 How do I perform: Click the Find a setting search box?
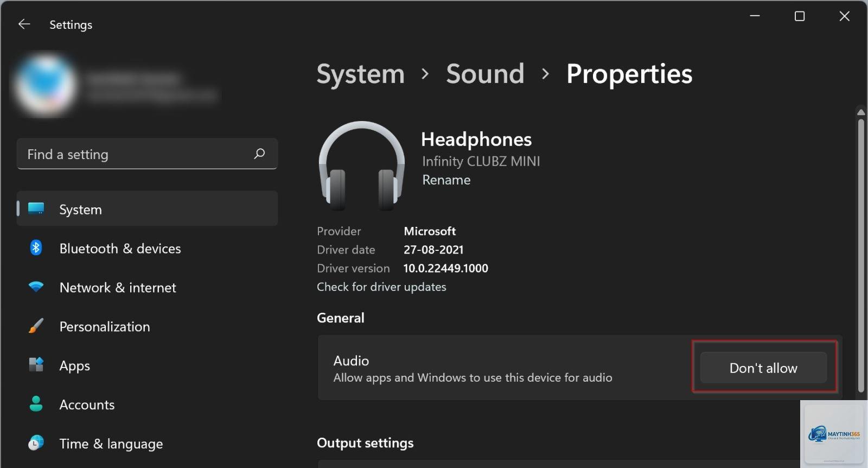coord(147,154)
